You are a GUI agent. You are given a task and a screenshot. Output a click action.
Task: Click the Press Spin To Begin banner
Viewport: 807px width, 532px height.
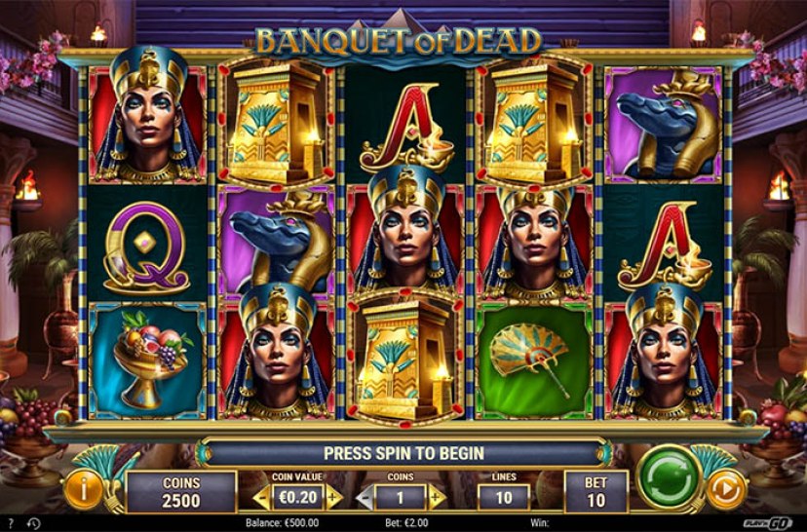pos(404,453)
